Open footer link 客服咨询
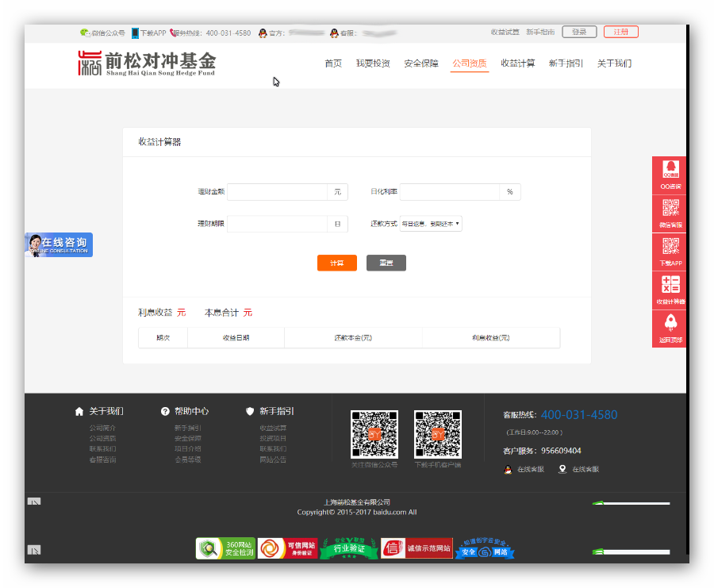Viewport: 714px width, 588px height. pos(102,460)
